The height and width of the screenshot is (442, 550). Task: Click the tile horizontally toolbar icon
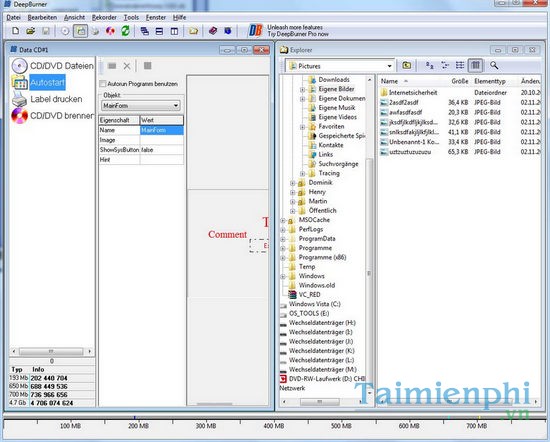point(159,31)
